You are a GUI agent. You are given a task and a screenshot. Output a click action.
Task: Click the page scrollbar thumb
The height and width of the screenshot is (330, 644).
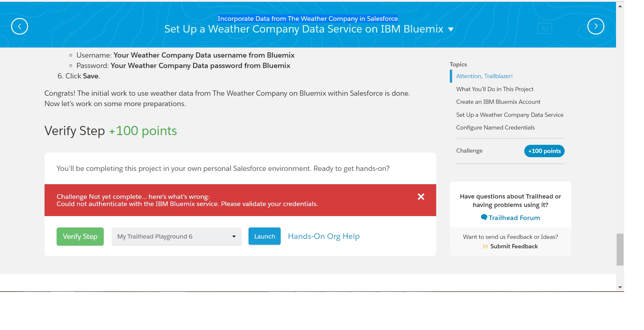tap(620, 249)
